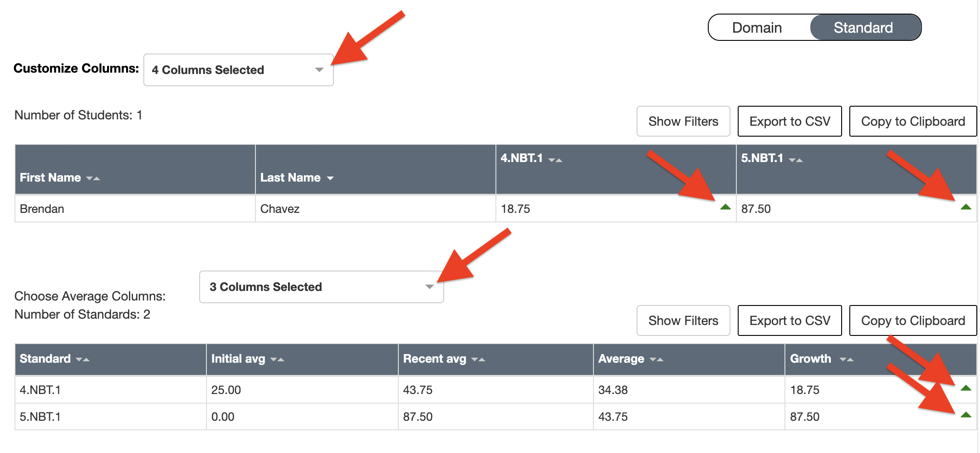Click the First Name sort arrows icon

(93, 178)
